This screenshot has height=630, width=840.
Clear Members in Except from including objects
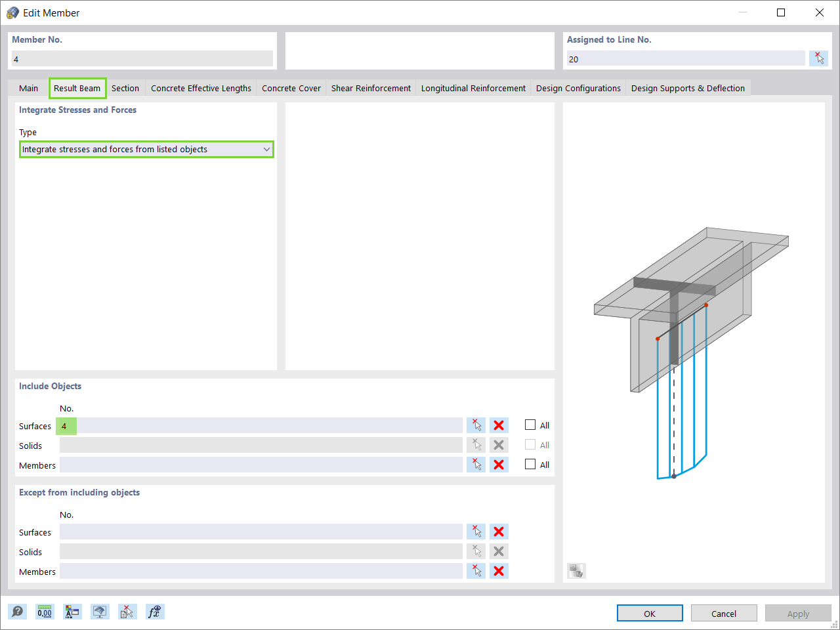pyautogui.click(x=499, y=571)
